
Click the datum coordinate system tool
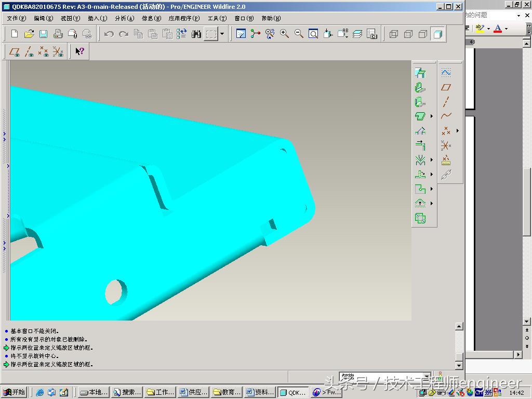446,145
